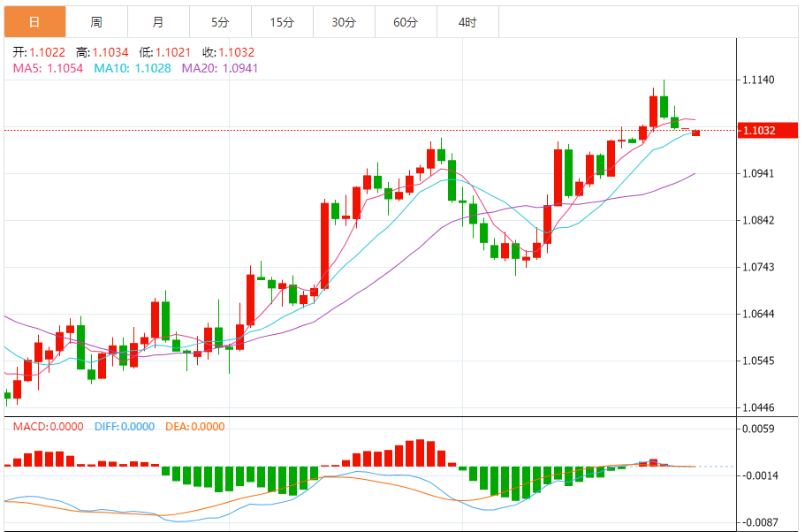Switch to the 4时 timeframe tab

coord(467,22)
